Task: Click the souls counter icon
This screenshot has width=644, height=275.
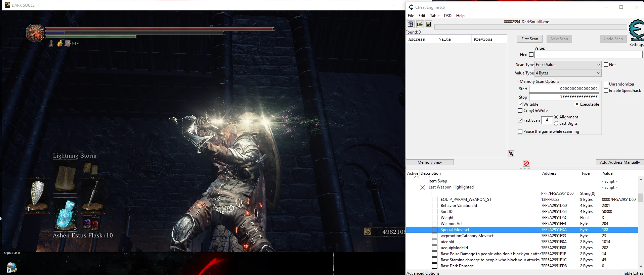Action: click(368, 231)
